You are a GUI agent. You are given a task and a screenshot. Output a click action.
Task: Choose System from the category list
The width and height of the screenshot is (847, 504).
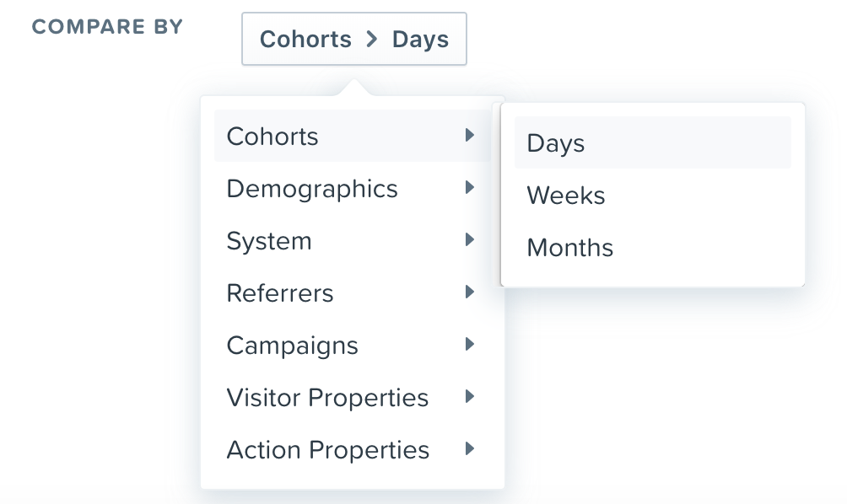269,241
